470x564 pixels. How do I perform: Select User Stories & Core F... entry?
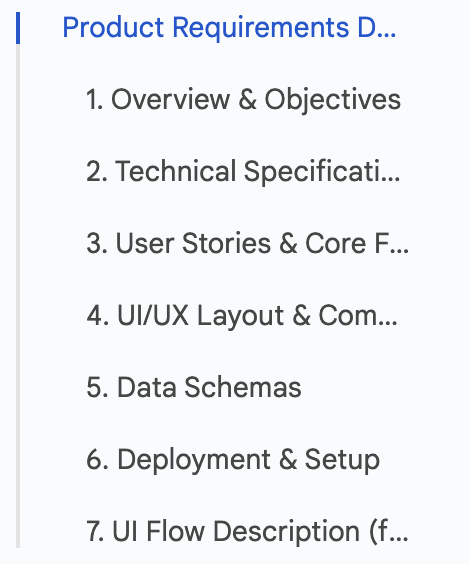pos(247,244)
